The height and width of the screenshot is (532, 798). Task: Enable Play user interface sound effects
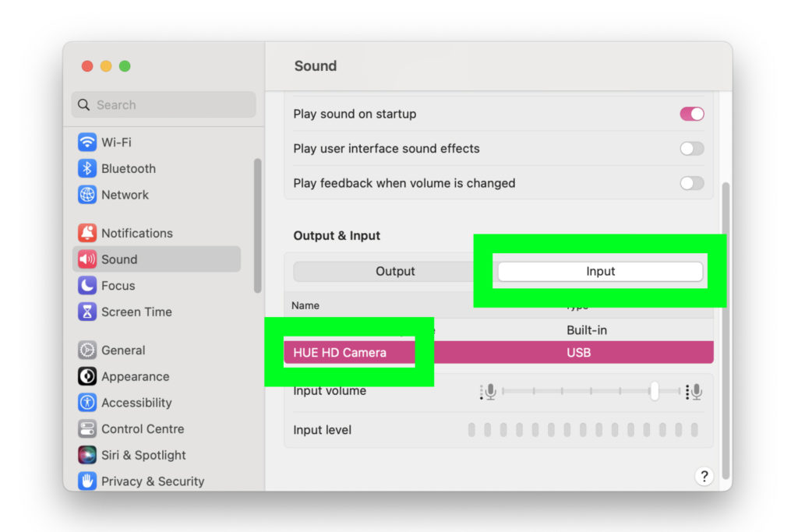point(691,148)
